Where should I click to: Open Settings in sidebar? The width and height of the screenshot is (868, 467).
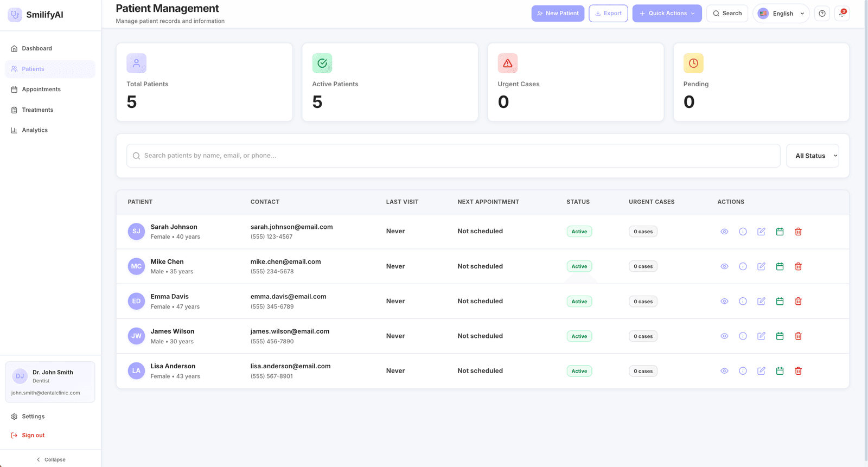click(x=50, y=417)
